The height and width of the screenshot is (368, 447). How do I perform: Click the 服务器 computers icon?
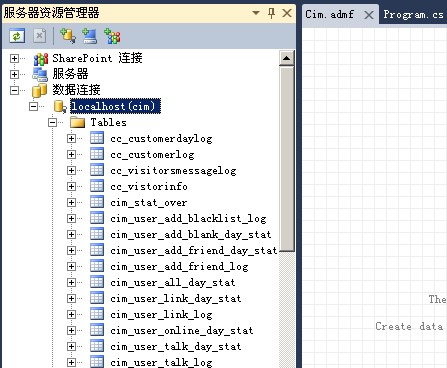tap(40, 74)
